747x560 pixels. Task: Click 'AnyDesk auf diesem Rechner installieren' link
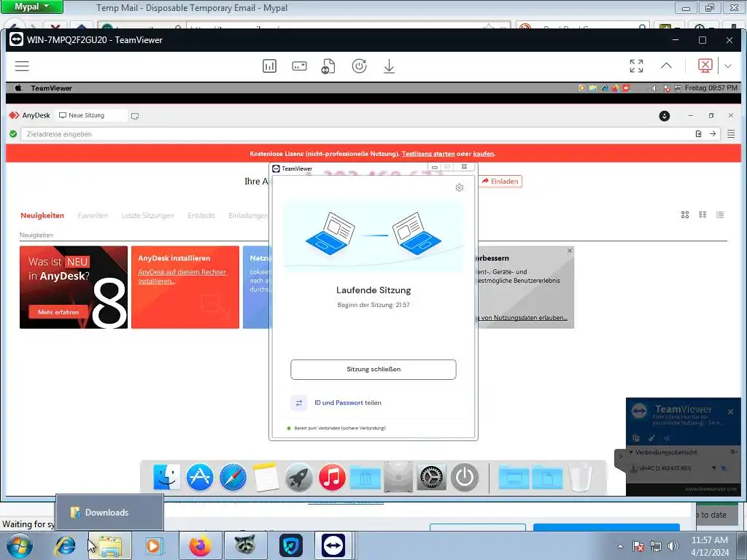tap(182, 276)
